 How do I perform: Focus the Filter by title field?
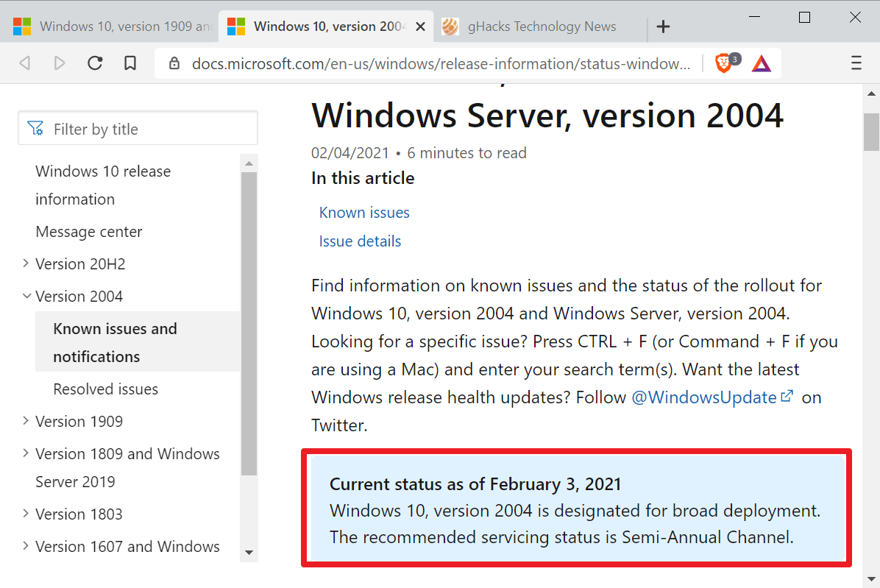(138, 129)
